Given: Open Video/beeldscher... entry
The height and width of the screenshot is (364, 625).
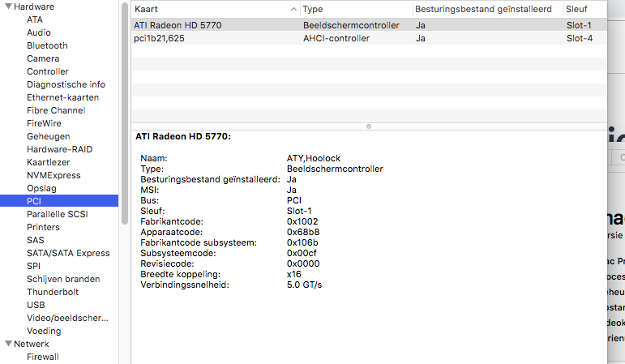Looking at the screenshot, I should [x=67, y=318].
